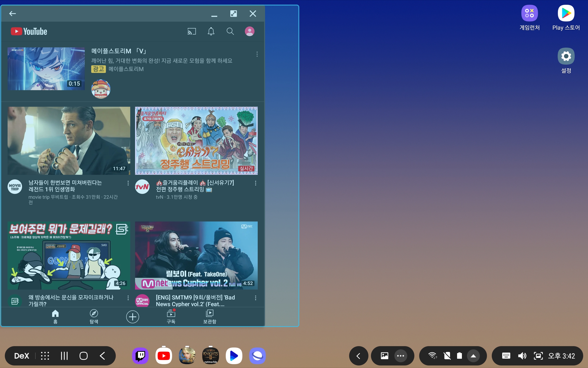This screenshot has width=588, height=368.
Task: Open YouTube notifications bell
Action: click(211, 32)
